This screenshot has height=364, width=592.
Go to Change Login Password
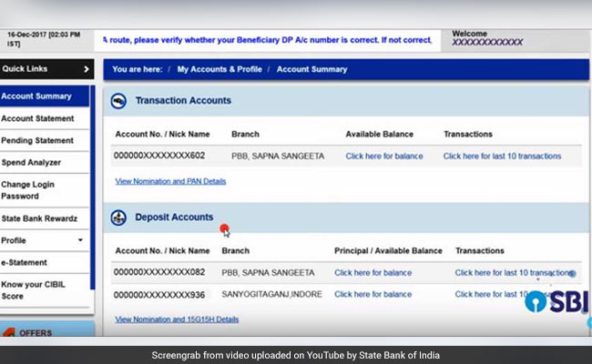[x=28, y=189]
